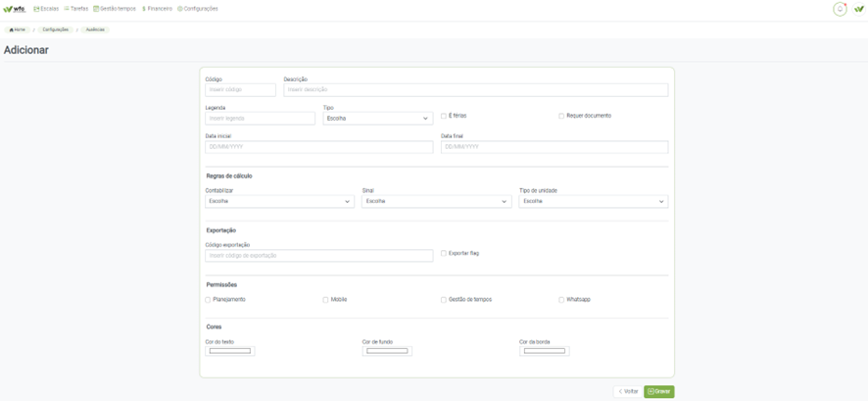Tick the Whatsapp permission checkbox
868x401 pixels.
coord(561,300)
